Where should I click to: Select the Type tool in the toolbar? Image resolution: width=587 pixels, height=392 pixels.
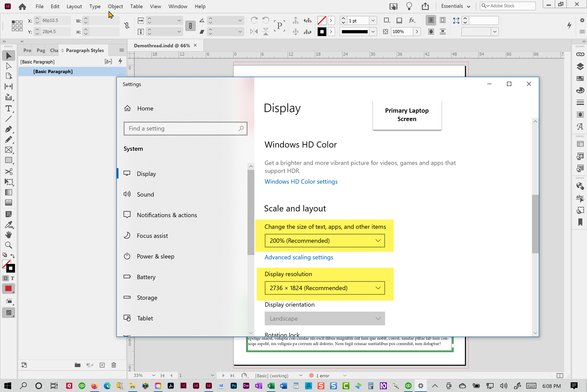(x=9, y=109)
